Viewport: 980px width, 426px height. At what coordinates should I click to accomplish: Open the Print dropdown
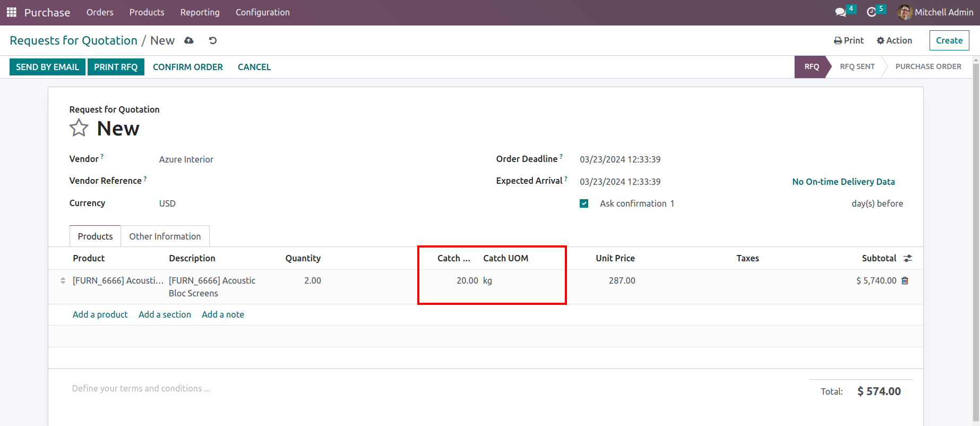[849, 40]
